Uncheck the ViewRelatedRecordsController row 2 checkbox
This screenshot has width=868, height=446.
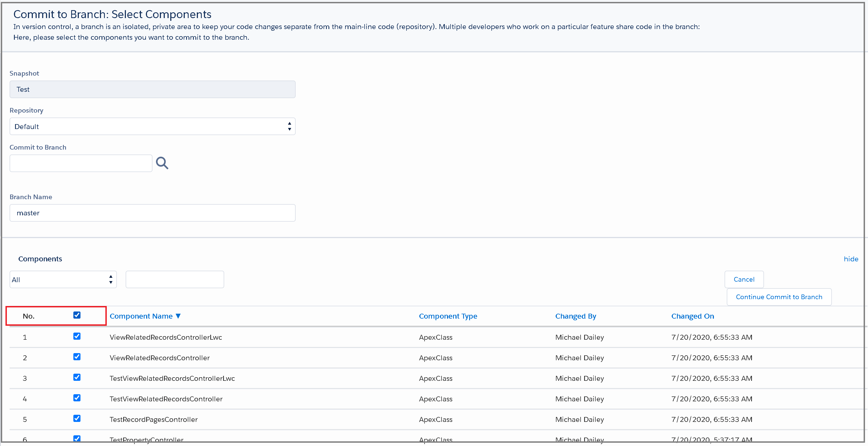(x=77, y=357)
